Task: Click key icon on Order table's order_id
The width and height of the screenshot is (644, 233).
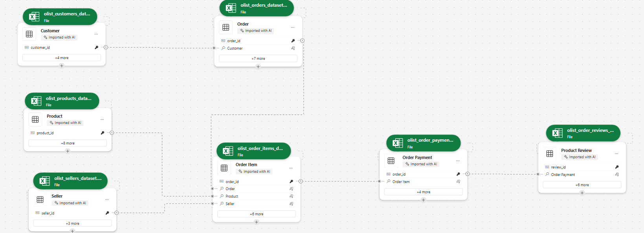Action: pos(293,41)
